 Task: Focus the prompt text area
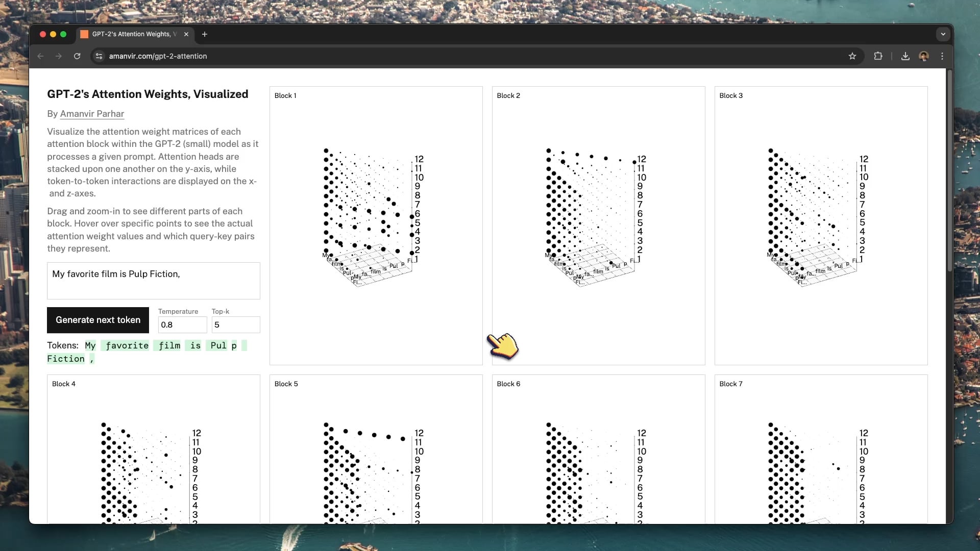pos(154,281)
